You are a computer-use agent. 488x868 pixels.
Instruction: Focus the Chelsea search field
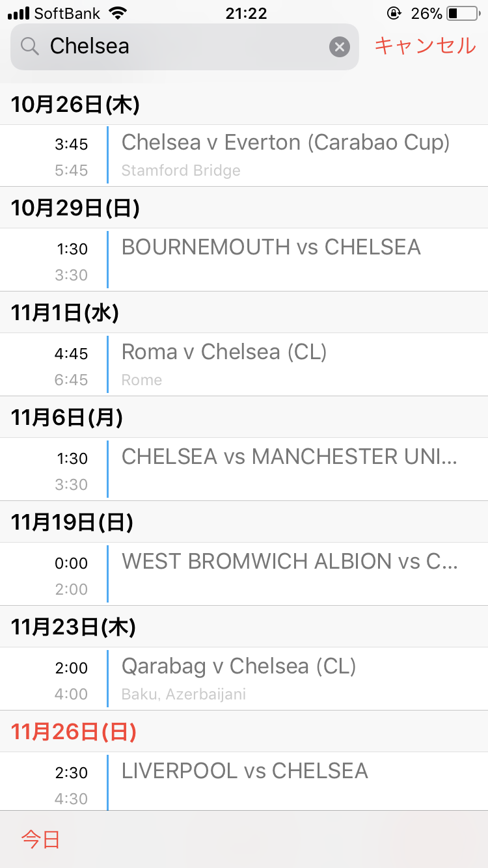(185, 47)
